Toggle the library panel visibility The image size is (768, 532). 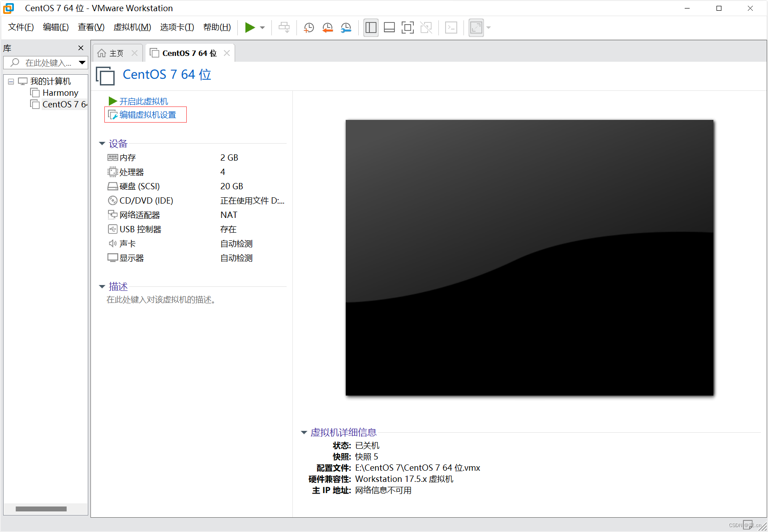click(x=371, y=27)
